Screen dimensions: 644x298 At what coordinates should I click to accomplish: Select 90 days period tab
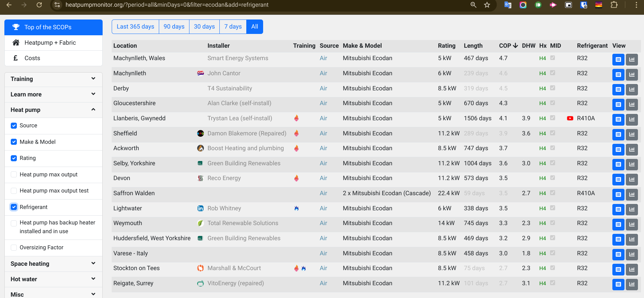click(x=174, y=27)
